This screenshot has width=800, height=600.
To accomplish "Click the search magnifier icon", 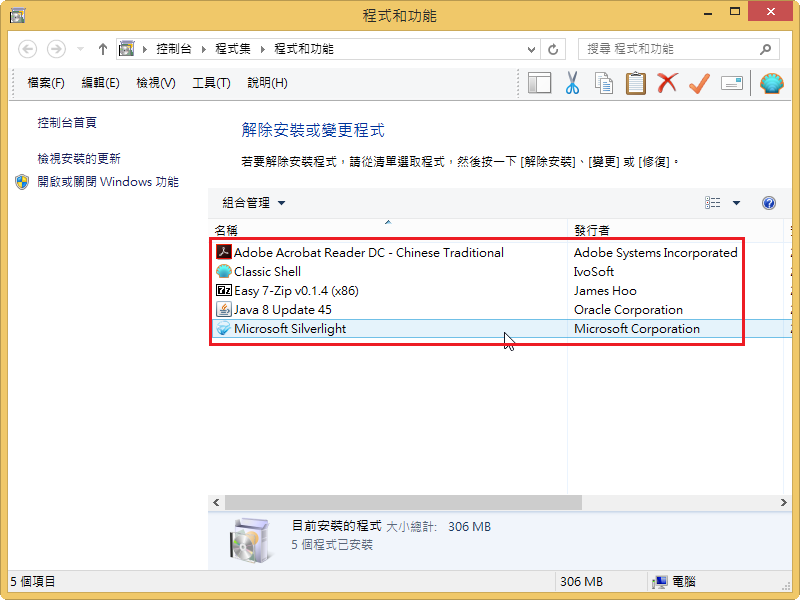I will [765, 49].
